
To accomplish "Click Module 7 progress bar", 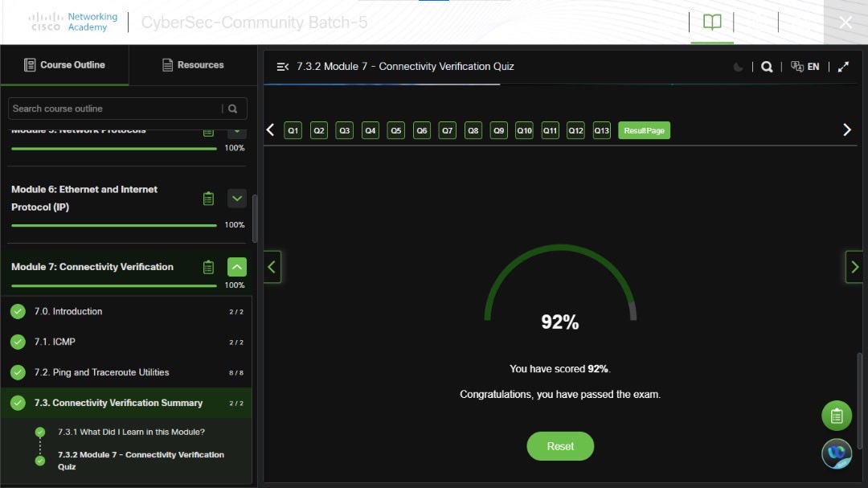I will coord(114,286).
